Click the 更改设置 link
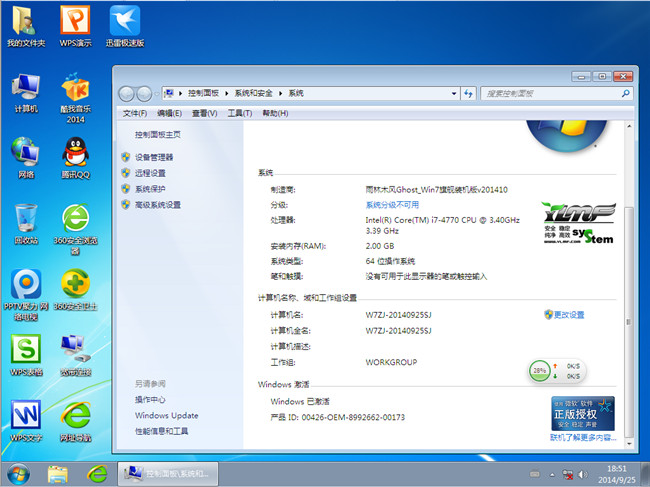Screen dimensions: 650x487 [x=569, y=315]
